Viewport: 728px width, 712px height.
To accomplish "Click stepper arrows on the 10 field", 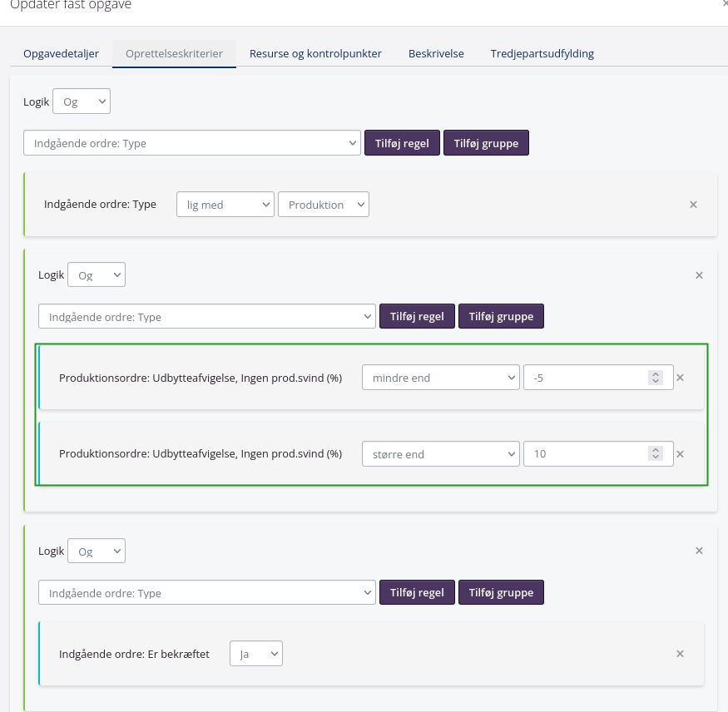I will 656,454.
